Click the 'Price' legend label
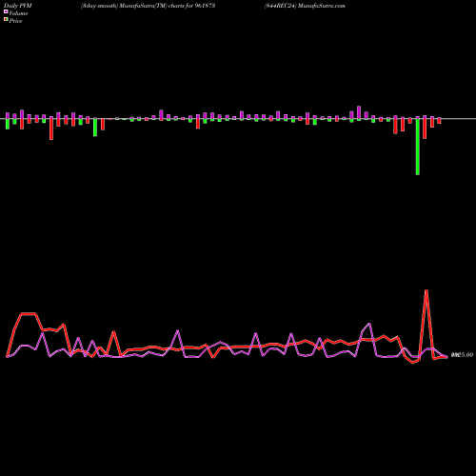This screenshot has width=476, height=476. tap(15, 21)
